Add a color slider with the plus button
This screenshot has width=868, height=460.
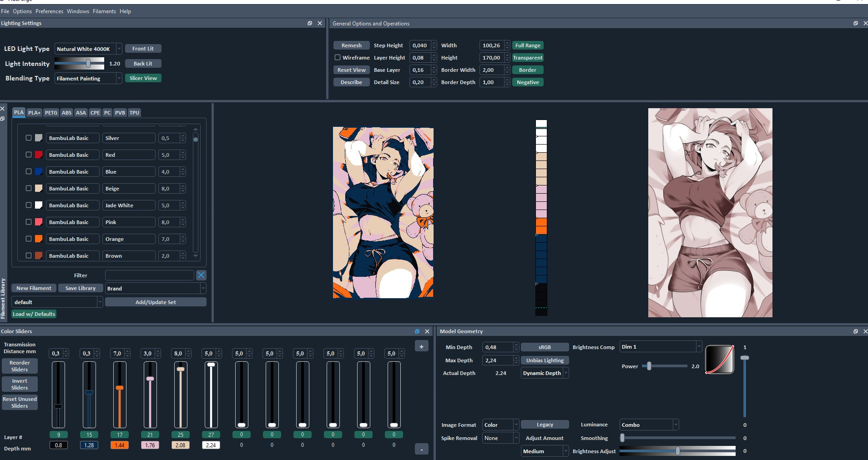pyautogui.click(x=422, y=346)
